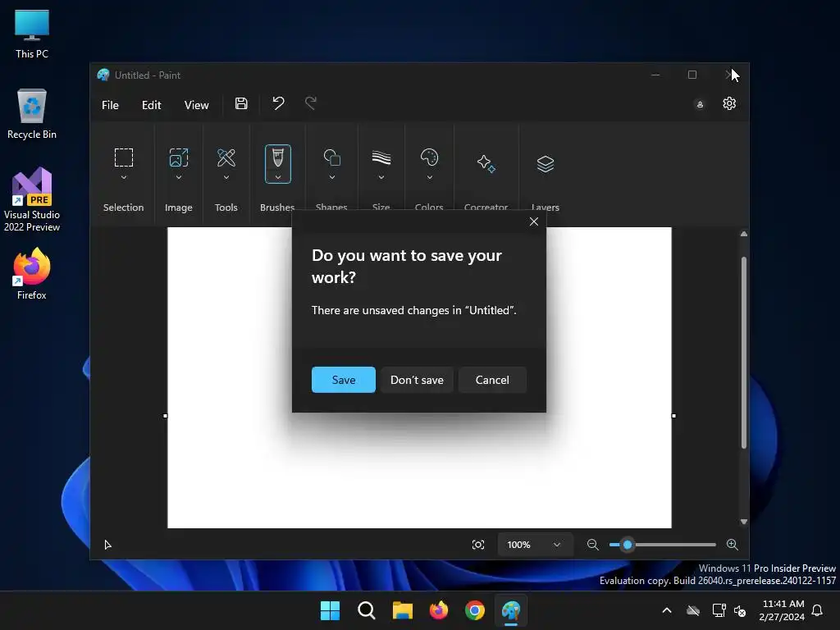Open This PC desktop icon
Image resolution: width=840 pixels, height=630 pixels.
32,34
